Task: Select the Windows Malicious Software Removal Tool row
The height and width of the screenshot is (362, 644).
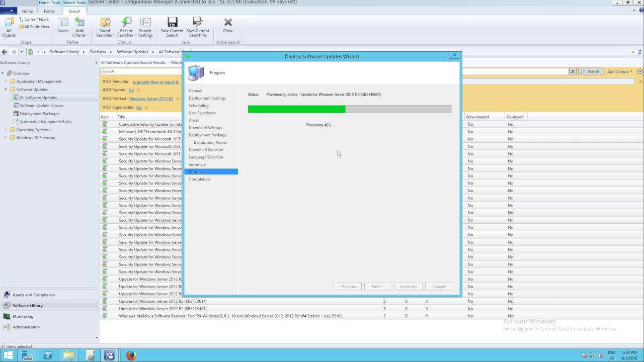Action: (x=371, y=316)
